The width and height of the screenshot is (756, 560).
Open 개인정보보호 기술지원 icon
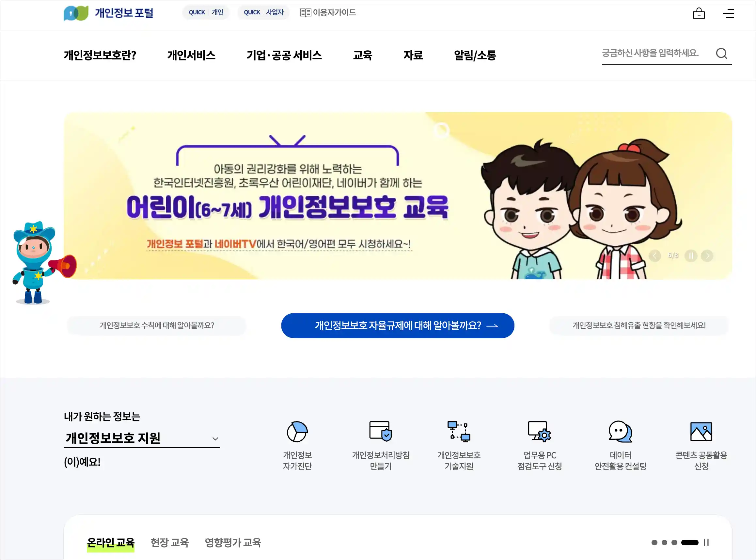[x=459, y=432]
